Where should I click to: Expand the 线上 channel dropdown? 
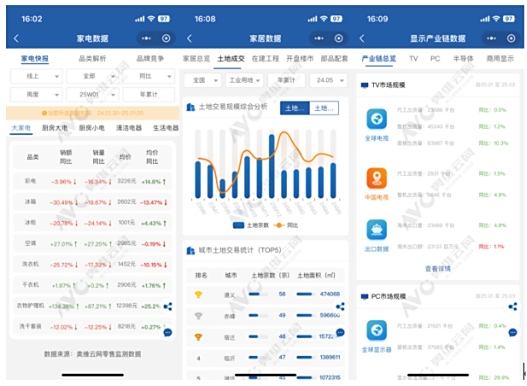pyautogui.click(x=36, y=76)
